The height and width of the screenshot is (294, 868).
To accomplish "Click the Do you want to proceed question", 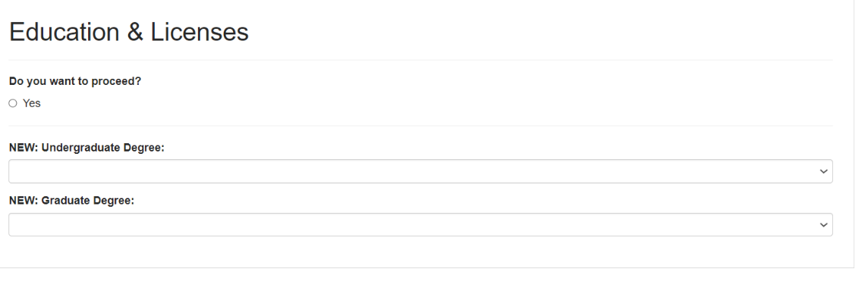I will (x=75, y=81).
